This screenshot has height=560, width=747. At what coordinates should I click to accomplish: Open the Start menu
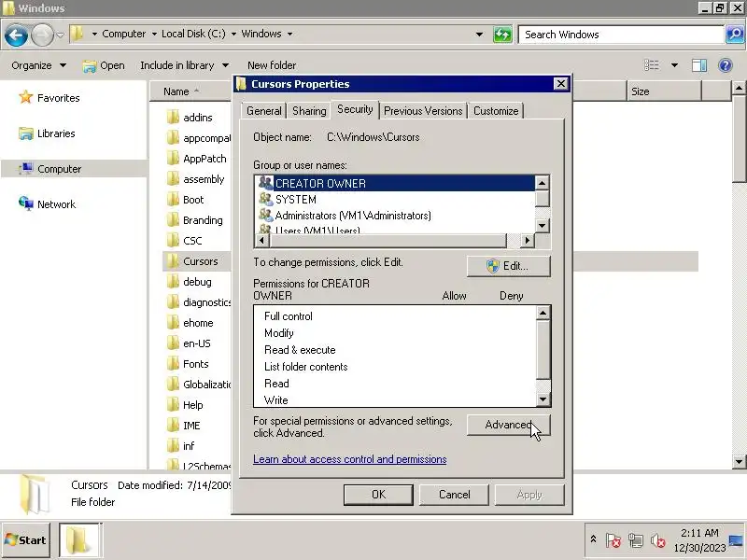(26, 540)
